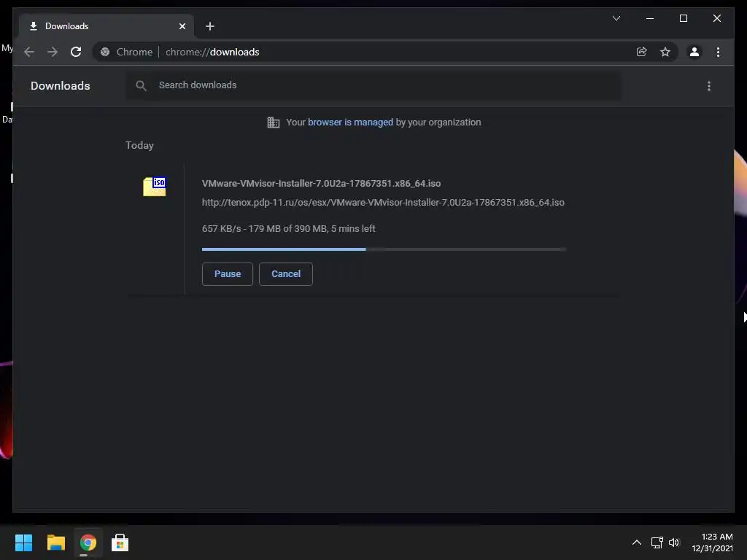Click the Chrome site info icon
Image resolution: width=747 pixels, height=560 pixels.
tap(105, 52)
